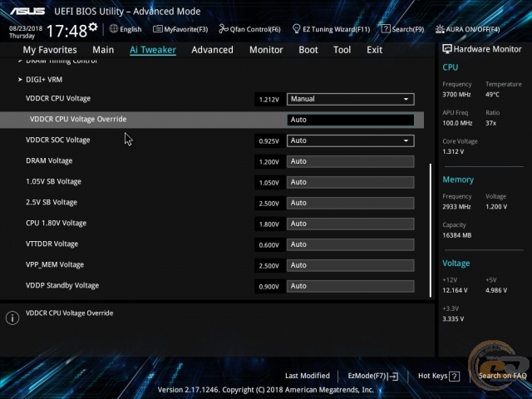Click the +12V 12.164 V reading

(455, 290)
